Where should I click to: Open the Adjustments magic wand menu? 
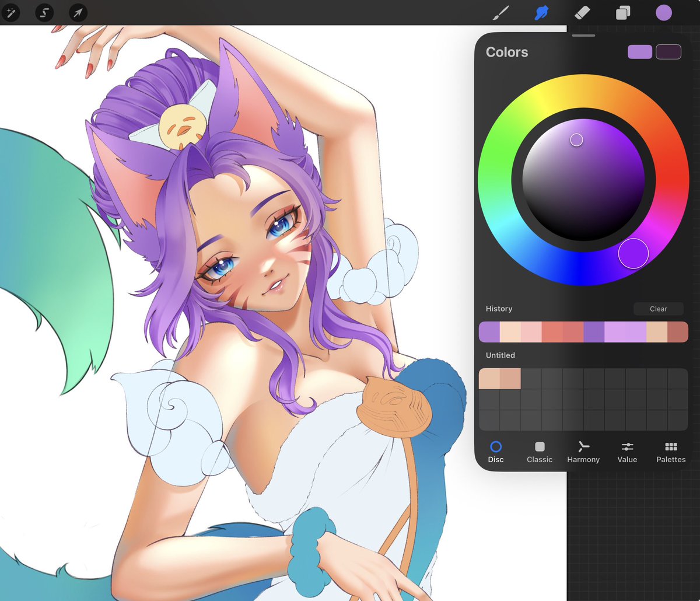[10, 12]
